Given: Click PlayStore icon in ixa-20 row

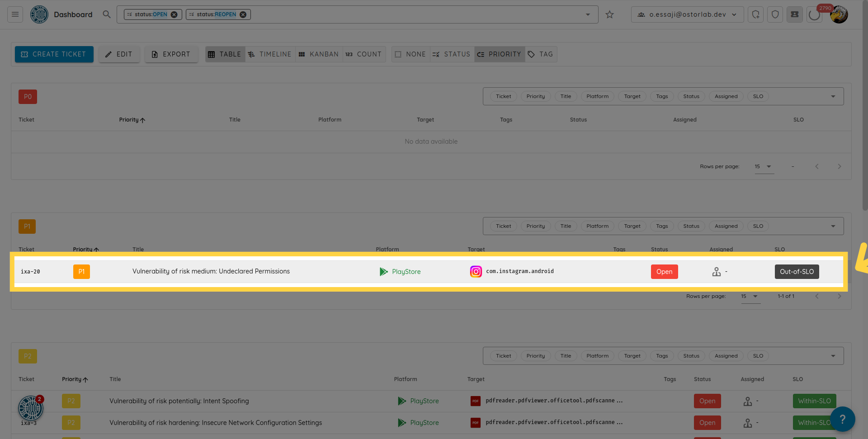Looking at the screenshot, I should 384,272.
